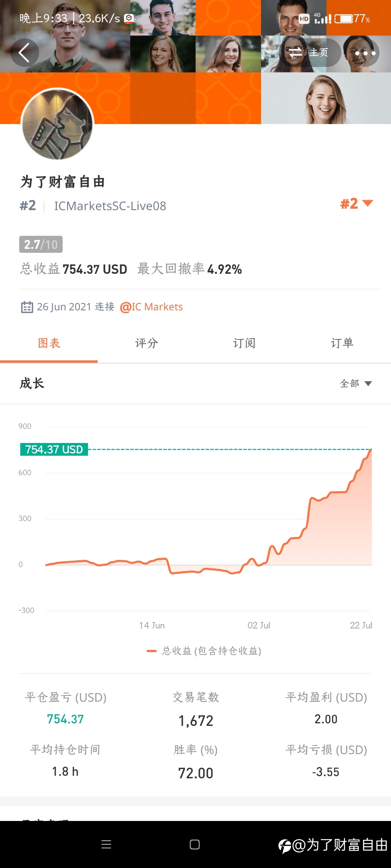Tap the swap arrows 主页 icon
This screenshot has width=391, height=868.
click(295, 53)
